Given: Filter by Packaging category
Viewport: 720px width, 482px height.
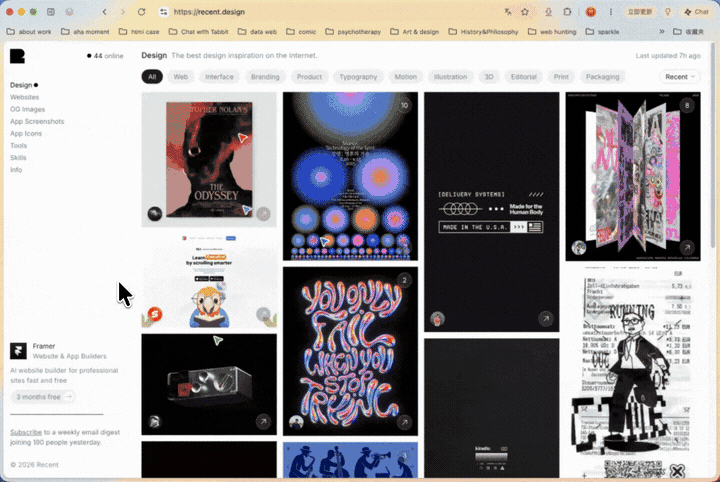Looking at the screenshot, I should [602, 77].
